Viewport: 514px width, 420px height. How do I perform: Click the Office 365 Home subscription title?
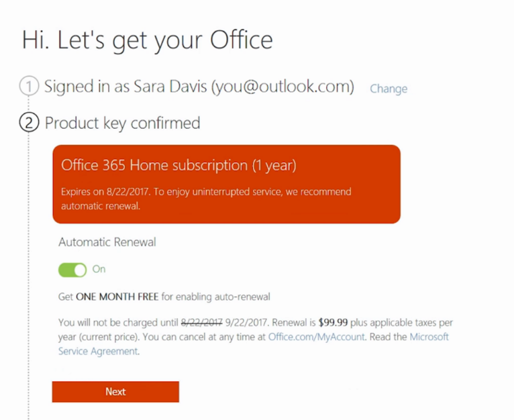tap(178, 165)
